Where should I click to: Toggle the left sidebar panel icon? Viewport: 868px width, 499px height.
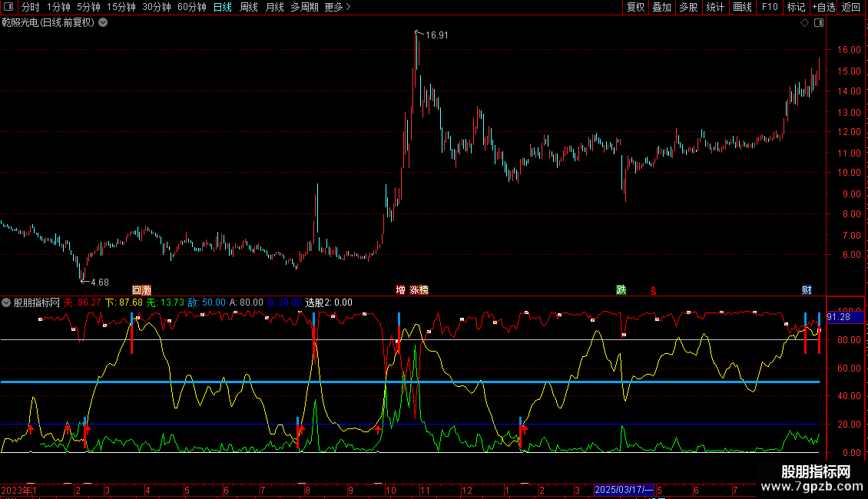9,7
